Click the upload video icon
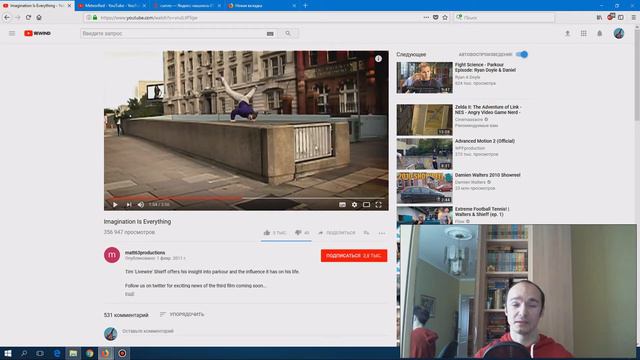This screenshot has height=360, width=640. pos(567,33)
